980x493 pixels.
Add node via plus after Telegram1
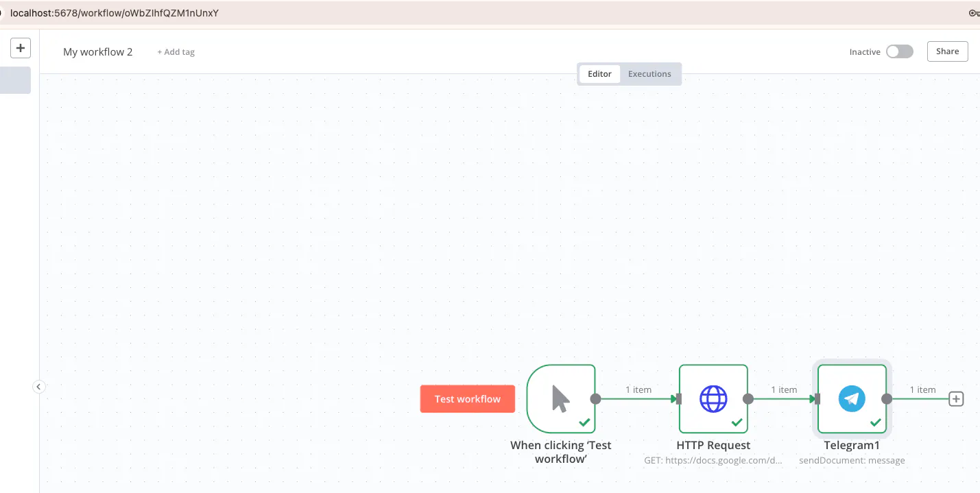coord(956,398)
